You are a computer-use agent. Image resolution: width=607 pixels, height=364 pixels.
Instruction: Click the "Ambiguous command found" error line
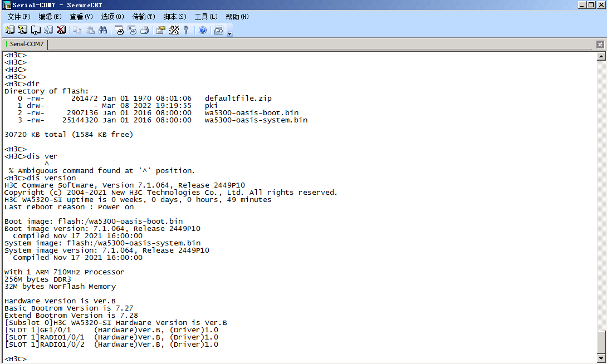pyautogui.click(x=101, y=170)
